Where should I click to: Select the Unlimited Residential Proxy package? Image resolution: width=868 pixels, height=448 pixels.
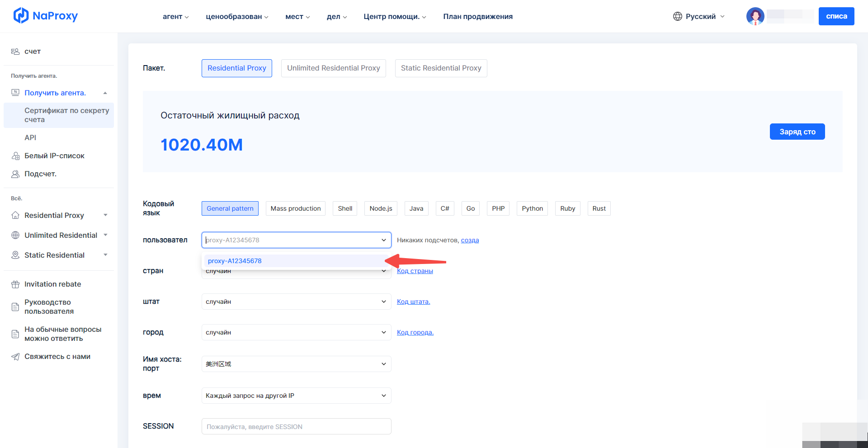333,68
